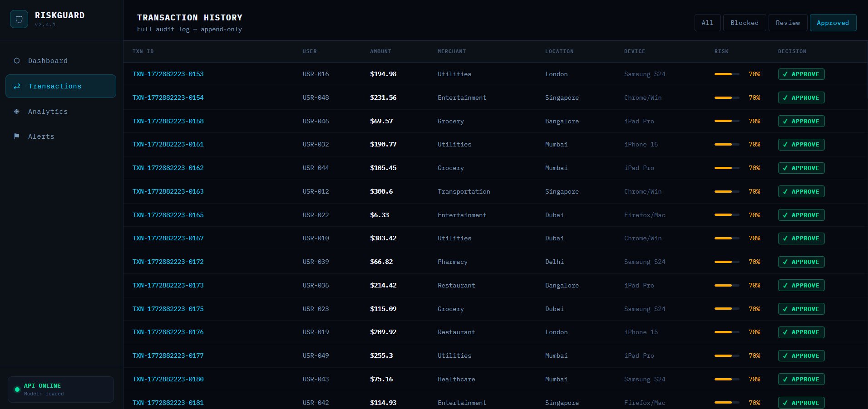The image size is (868, 409).
Task: Filter by Blocked transactions
Action: [744, 23]
